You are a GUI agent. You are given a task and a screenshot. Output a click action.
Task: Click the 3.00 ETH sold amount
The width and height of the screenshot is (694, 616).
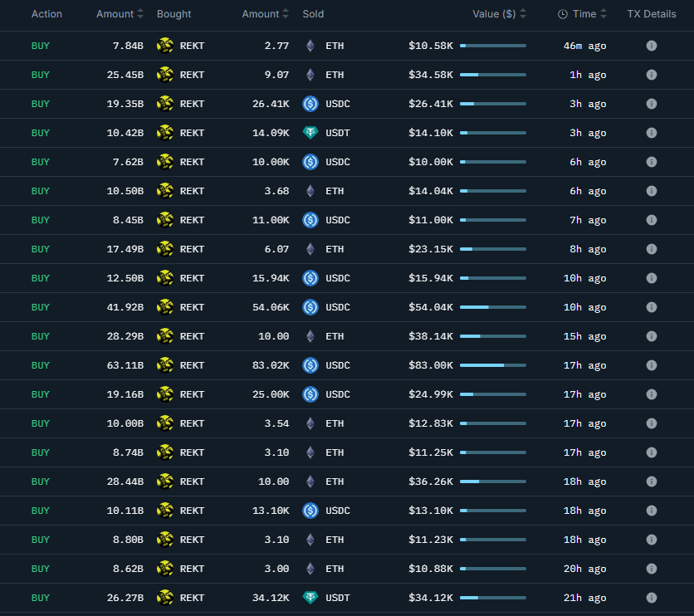(276, 569)
